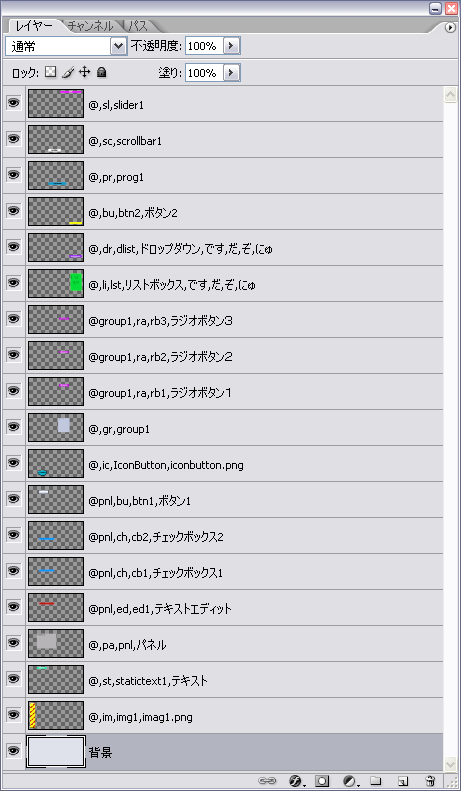
Task: Open the panel options flyout menu
Action: coord(450,28)
